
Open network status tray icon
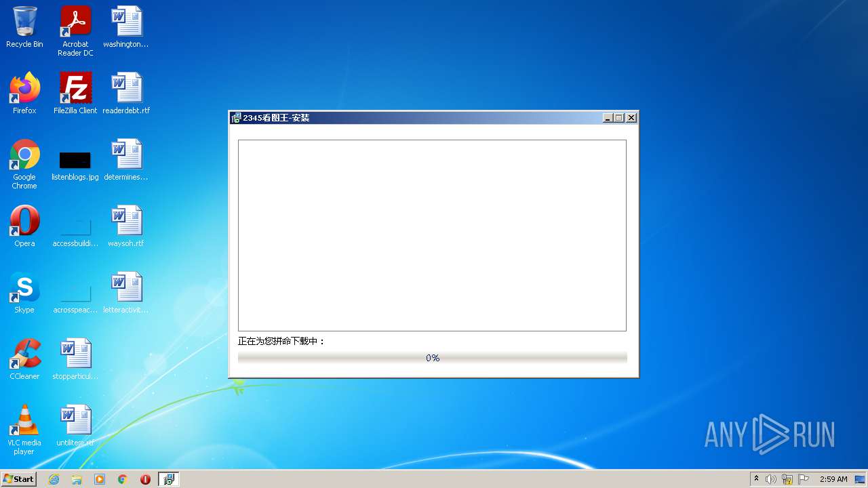[x=787, y=479]
